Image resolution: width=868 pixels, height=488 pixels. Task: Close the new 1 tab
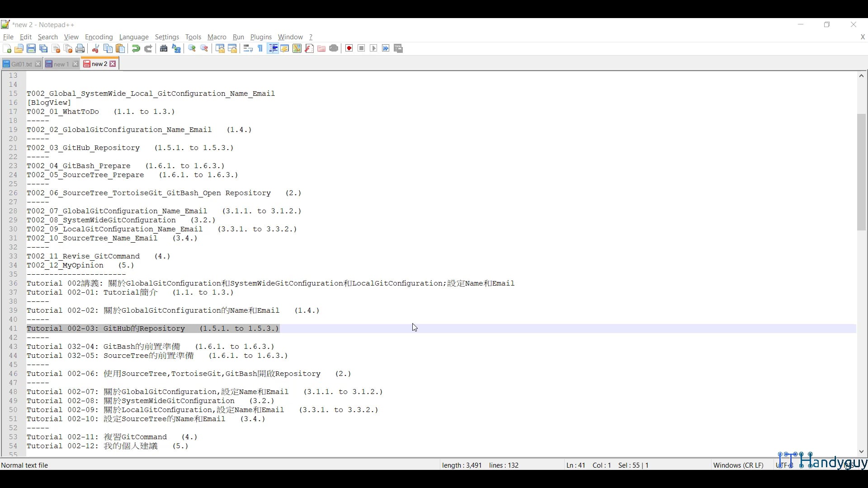tap(75, 64)
